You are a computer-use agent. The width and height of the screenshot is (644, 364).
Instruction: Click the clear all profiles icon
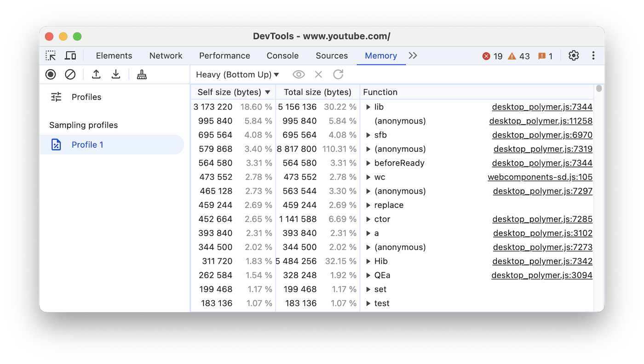click(70, 74)
